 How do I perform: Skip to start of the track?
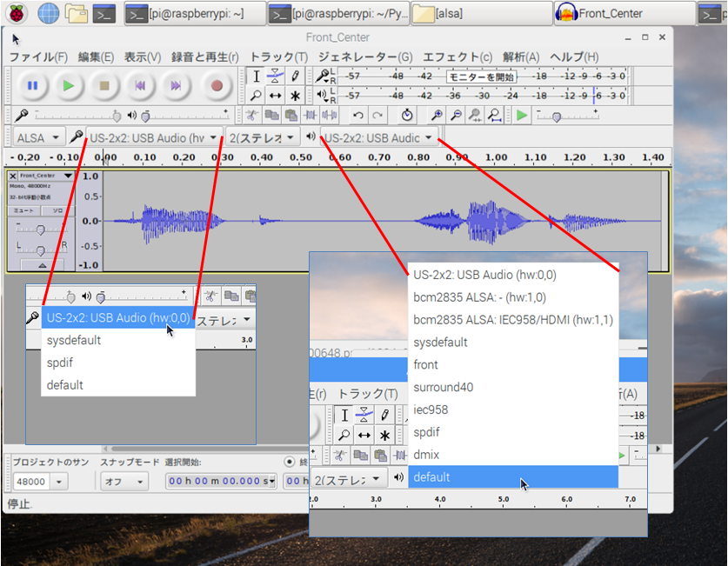[x=140, y=86]
